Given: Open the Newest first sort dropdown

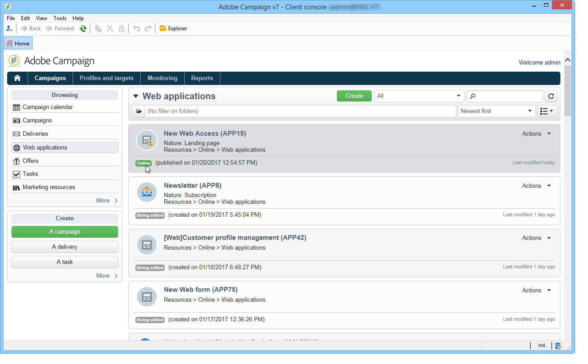Looking at the screenshot, I should [x=497, y=111].
